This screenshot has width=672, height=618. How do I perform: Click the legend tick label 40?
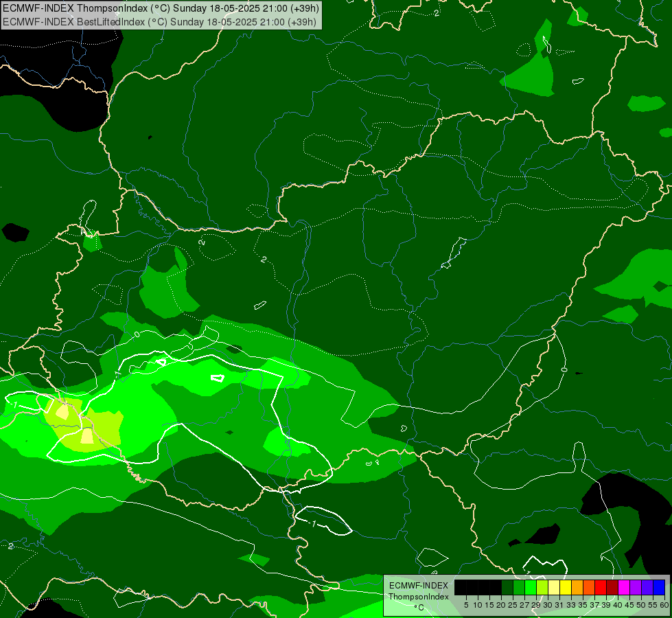coord(618,605)
